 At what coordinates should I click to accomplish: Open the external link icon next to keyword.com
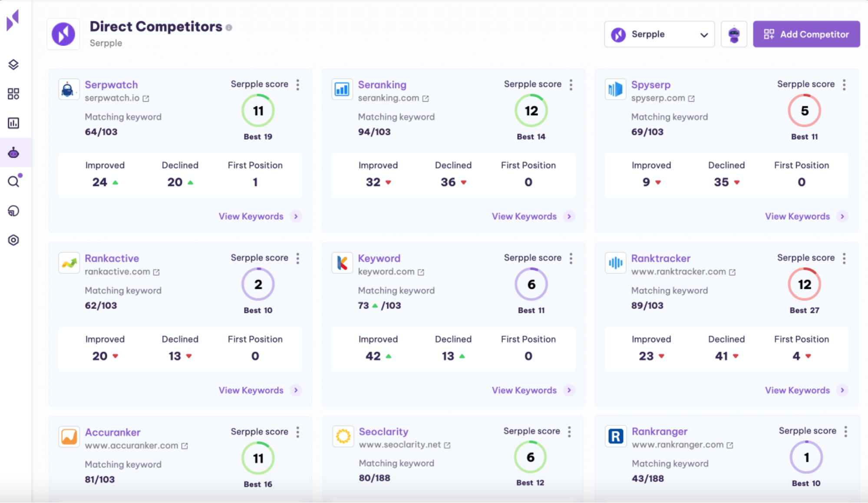coord(421,272)
